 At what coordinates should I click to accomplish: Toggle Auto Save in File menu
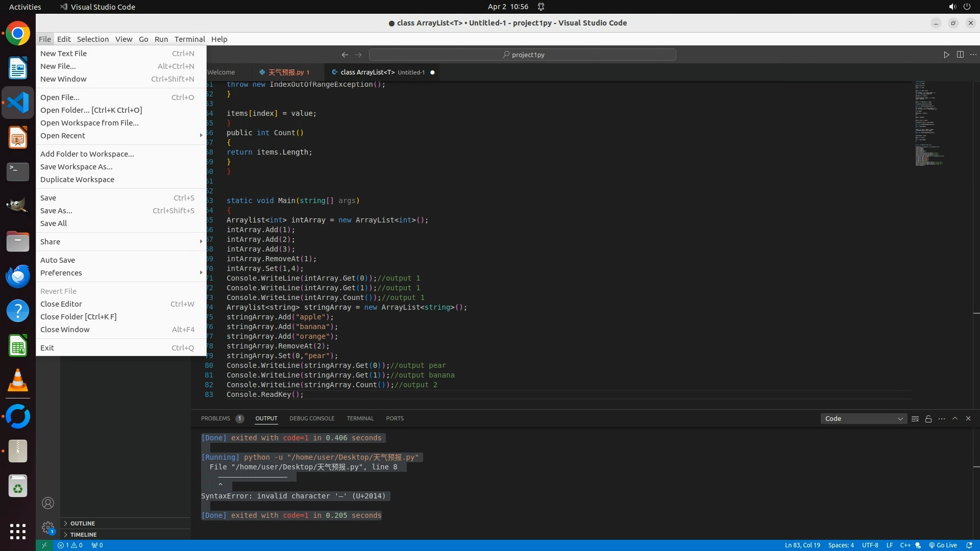click(58, 260)
